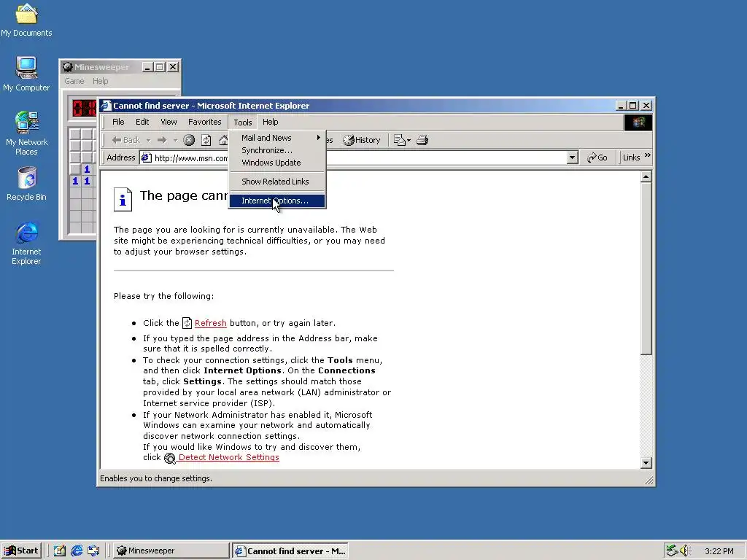
Task: Click the Stop loading icon
Action: click(x=189, y=140)
